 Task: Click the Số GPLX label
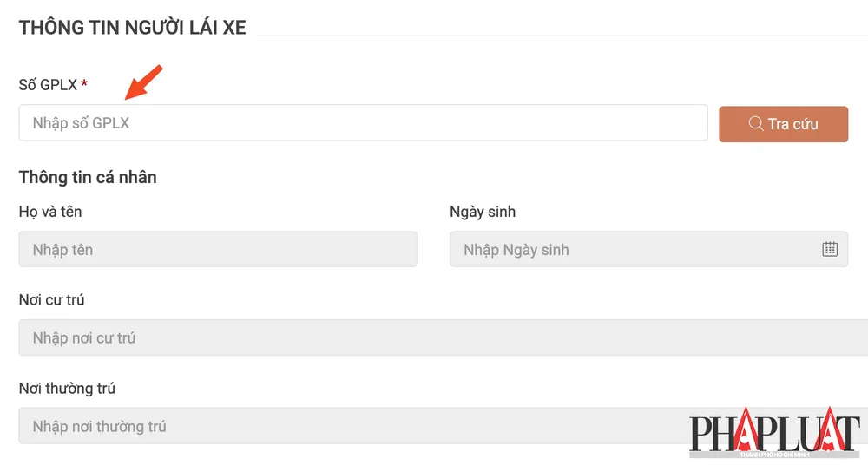coord(48,84)
